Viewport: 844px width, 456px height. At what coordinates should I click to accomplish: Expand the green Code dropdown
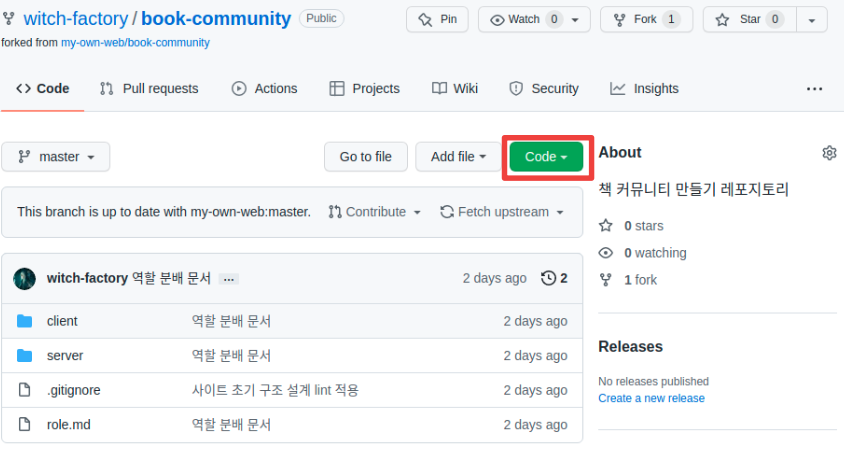click(546, 157)
